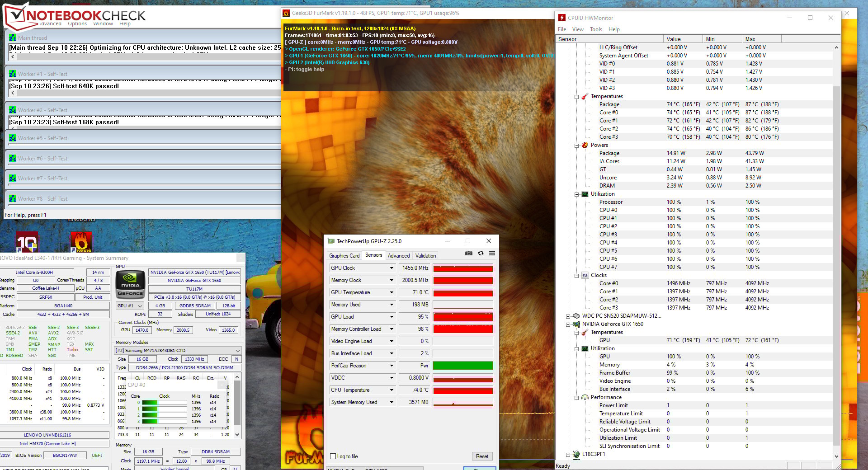Click the GPU Utilization chip icon under GTX 1650
Image resolution: width=868 pixels, height=470 pixels.
tap(585, 348)
